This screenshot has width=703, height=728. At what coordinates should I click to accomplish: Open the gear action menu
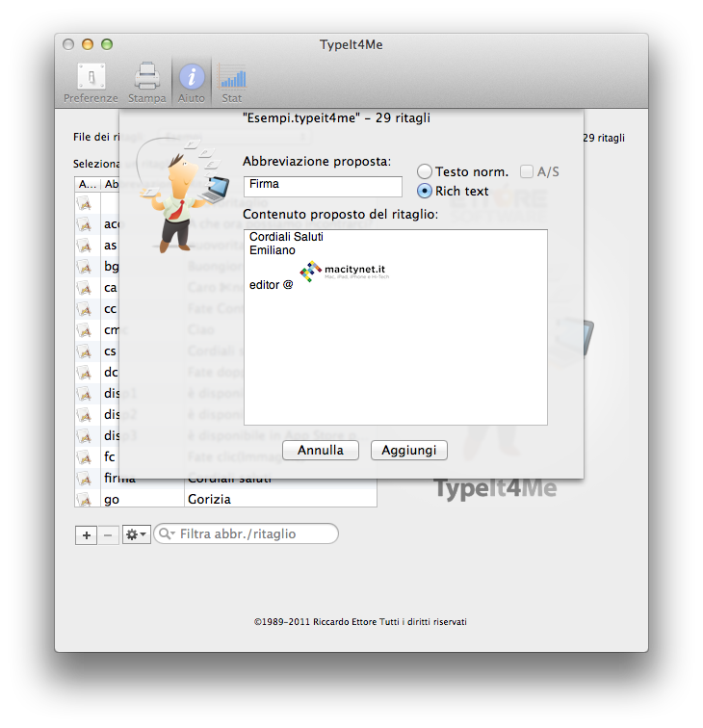point(137,534)
